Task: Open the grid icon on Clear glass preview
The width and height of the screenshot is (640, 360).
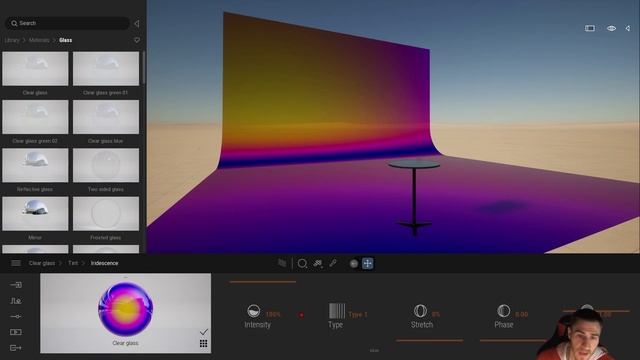Action: pyautogui.click(x=203, y=343)
